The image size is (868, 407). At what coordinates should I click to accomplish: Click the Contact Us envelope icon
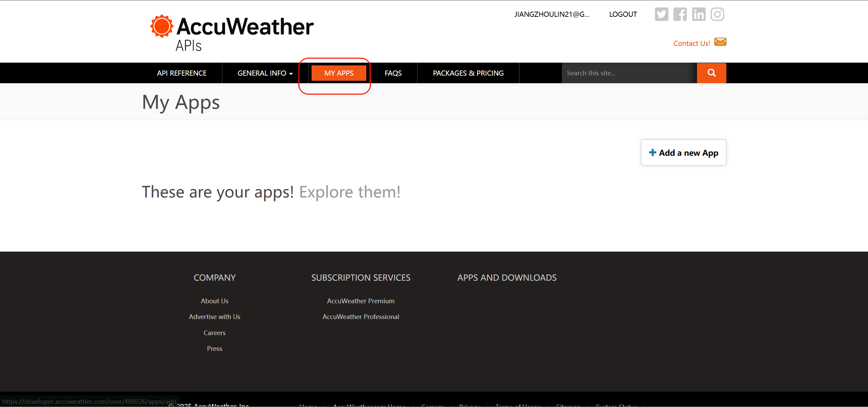[x=720, y=42]
